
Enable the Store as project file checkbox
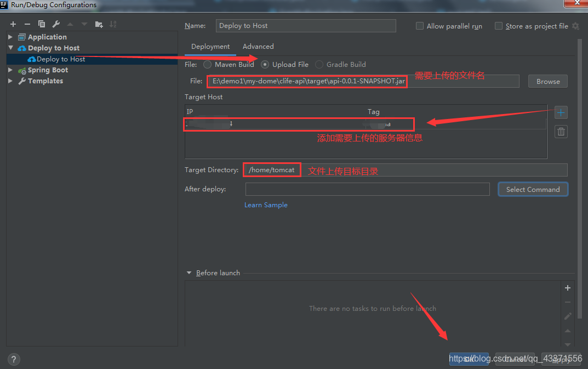498,26
